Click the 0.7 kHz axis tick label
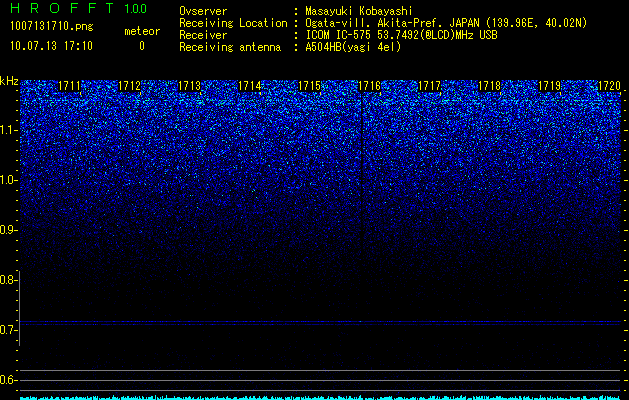 [8, 330]
